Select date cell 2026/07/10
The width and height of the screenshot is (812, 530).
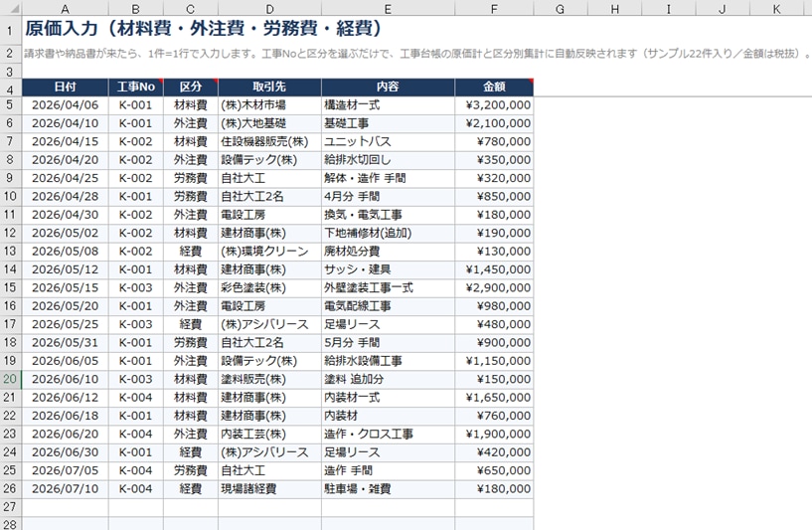point(66,488)
